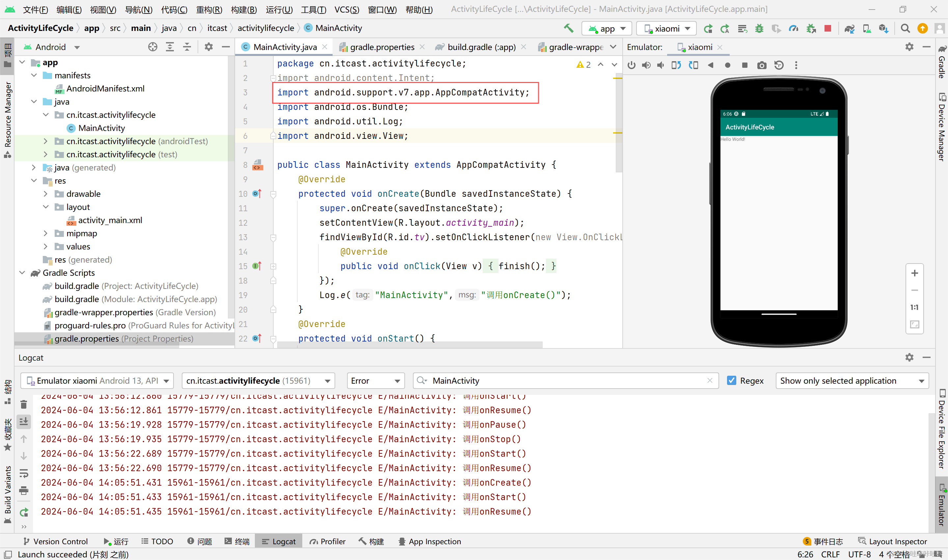This screenshot has height=560, width=948.
Task: Click the Debug app bug icon
Action: click(759, 28)
